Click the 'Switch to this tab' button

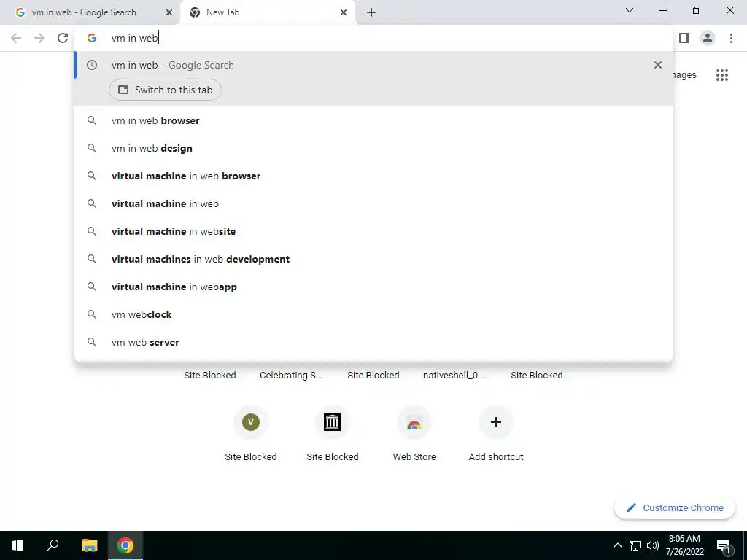tap(166, 90)
